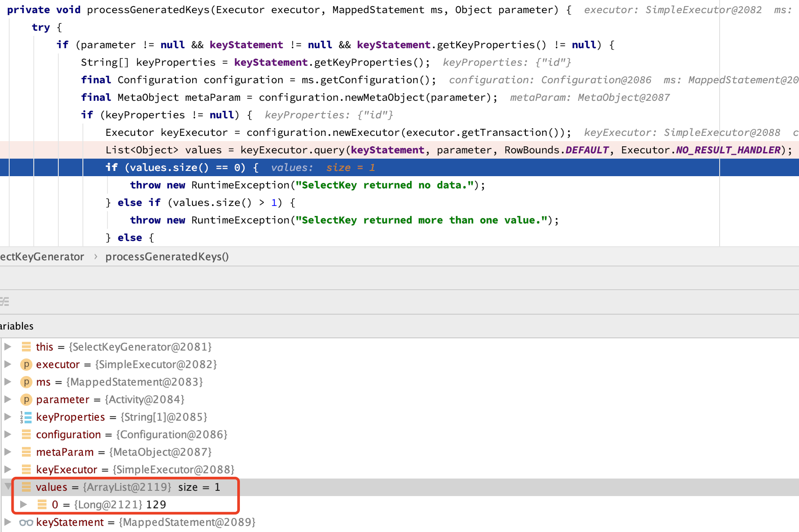The image size is (799, 532).
Task: Expand the keyStatement watch node
Action: point(7,522)
